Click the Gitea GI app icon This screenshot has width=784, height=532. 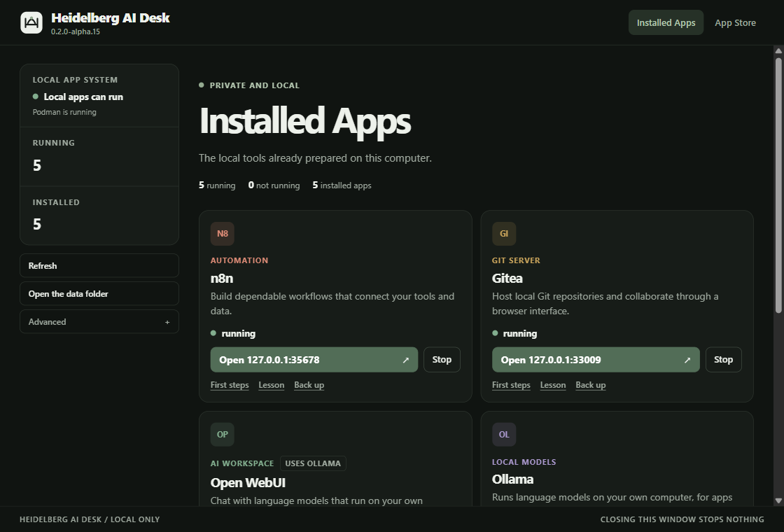click(x=504, y=234)
